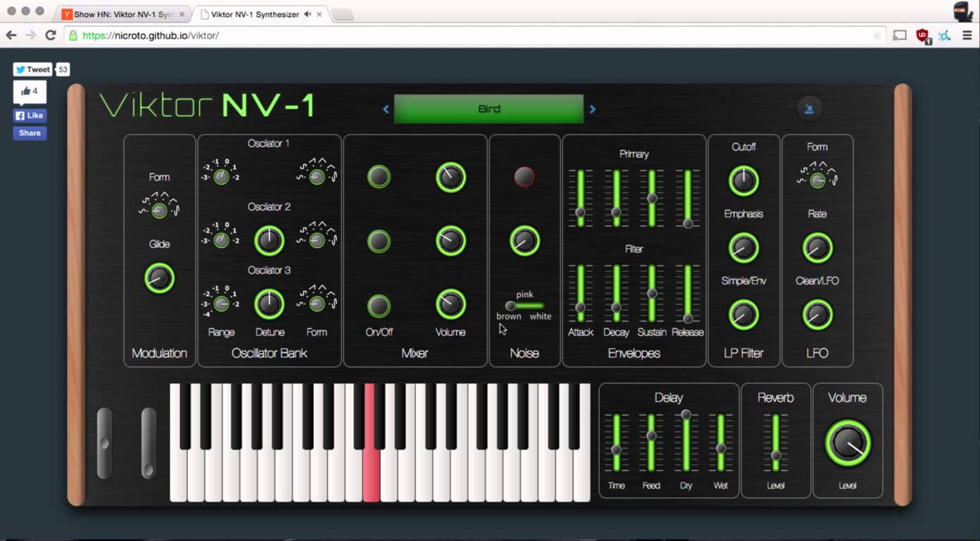980x541 pixels.
Task: Click the LFO Rate knob
Action: pos(817,248)
